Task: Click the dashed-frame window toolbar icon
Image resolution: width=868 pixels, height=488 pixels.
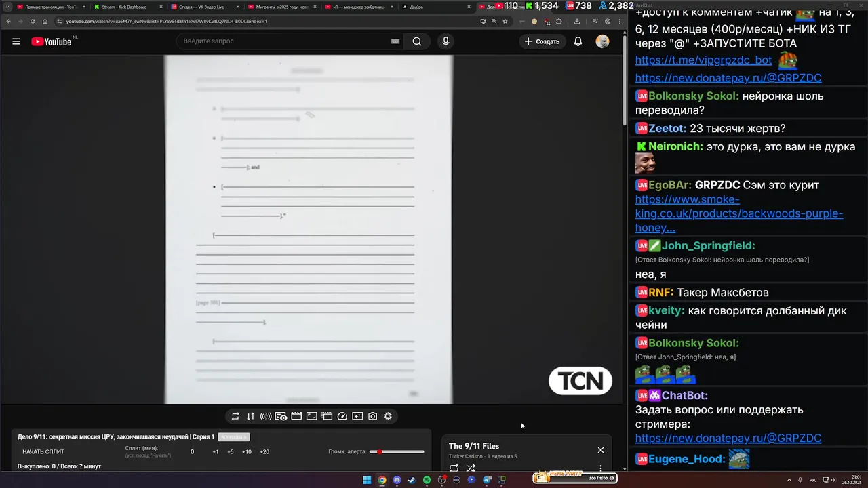Action: (327, 416)
